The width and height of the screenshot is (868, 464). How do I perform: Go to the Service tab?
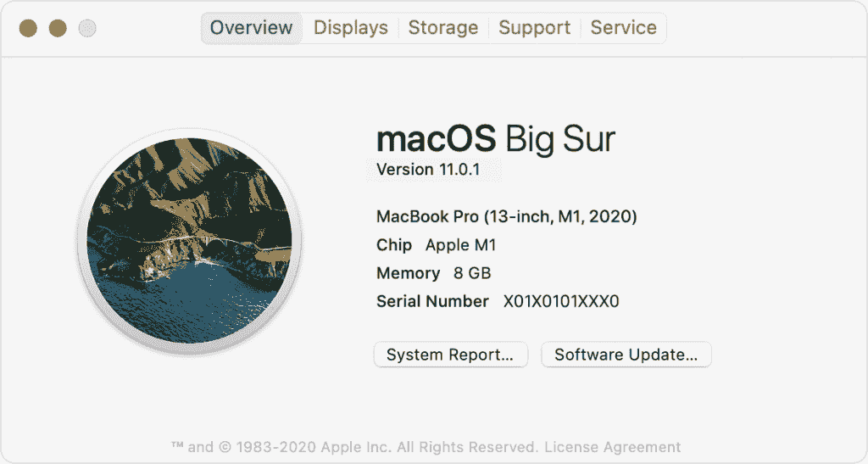(x=623, y=28)
